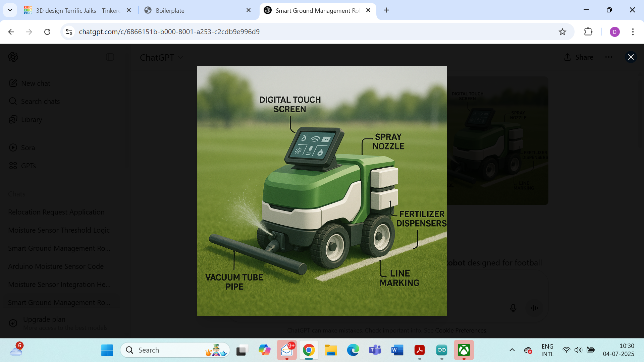
Task: Click the microphone dictate icon
Action: point(513,308)
